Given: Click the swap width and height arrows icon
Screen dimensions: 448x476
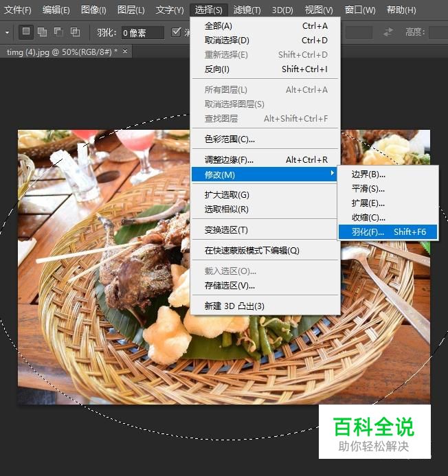Looking at the screenshot, I should coord(388,32).
